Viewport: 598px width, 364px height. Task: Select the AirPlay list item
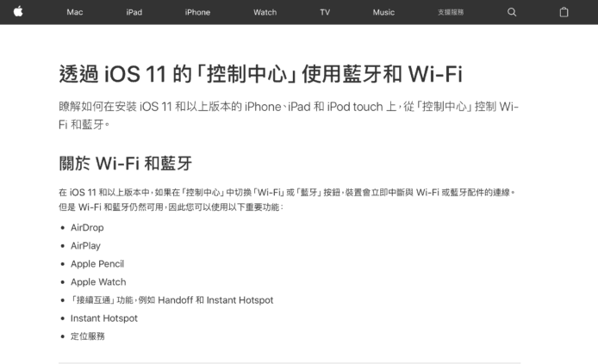point(85,245)
